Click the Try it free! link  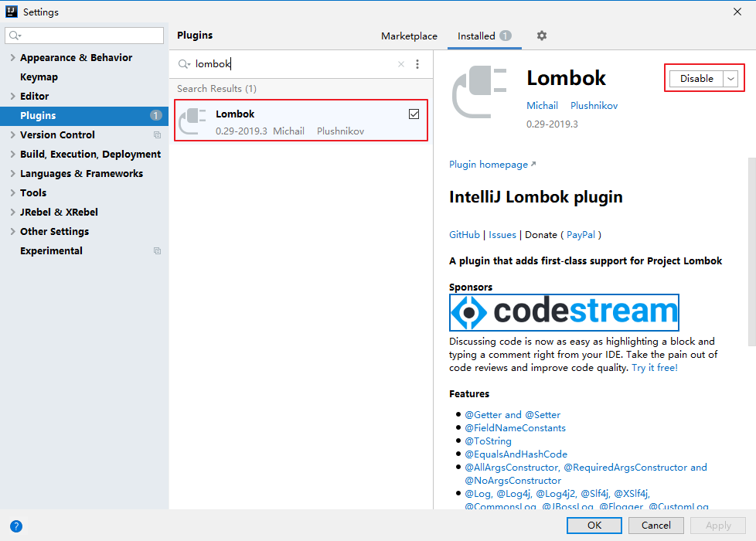[654, 368]
